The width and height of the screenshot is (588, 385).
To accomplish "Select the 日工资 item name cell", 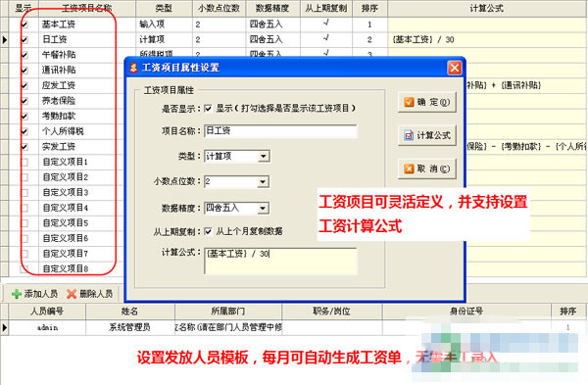I will point(87,39).
